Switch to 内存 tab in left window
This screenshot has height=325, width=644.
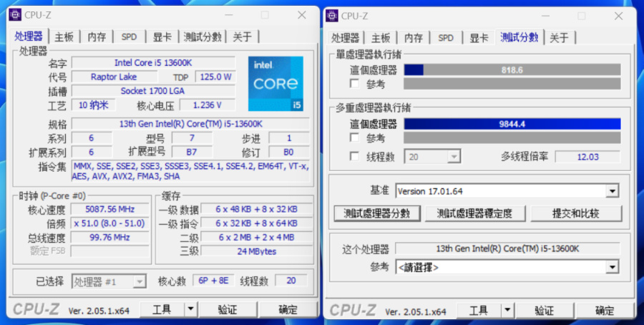pyautogui.click(x=97, y=37)
